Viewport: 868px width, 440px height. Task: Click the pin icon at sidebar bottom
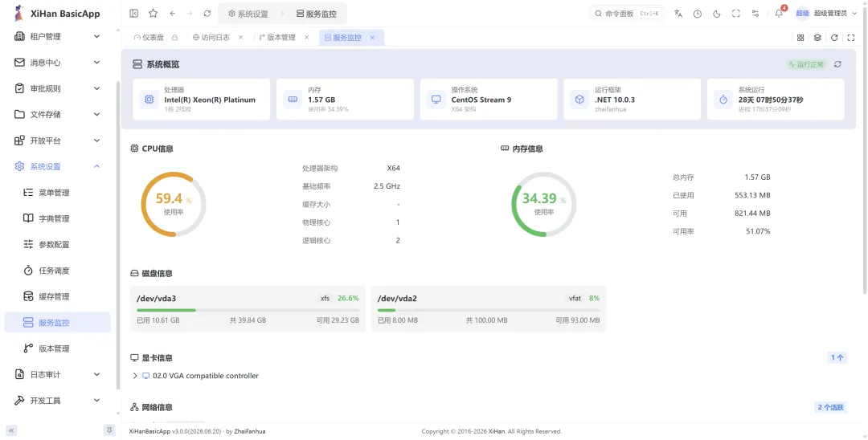109,430
